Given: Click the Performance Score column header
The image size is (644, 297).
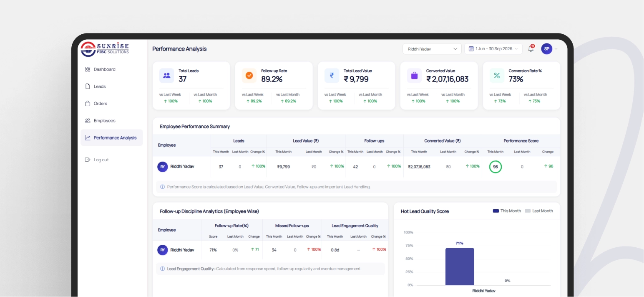Looking at the screenshot, I should point(521,141).
